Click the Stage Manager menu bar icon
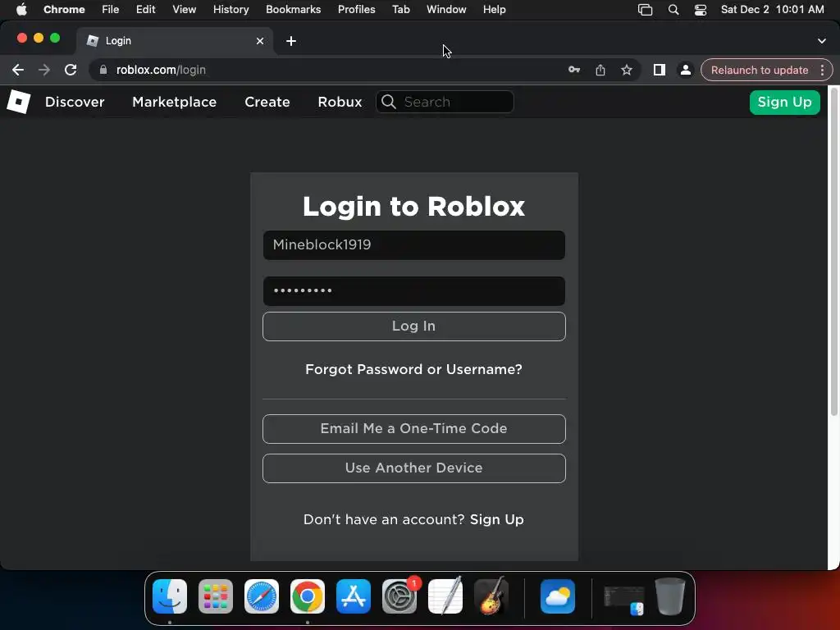This screenshot has height=630, width=840. pyautogui.click(x=645, y=10)
